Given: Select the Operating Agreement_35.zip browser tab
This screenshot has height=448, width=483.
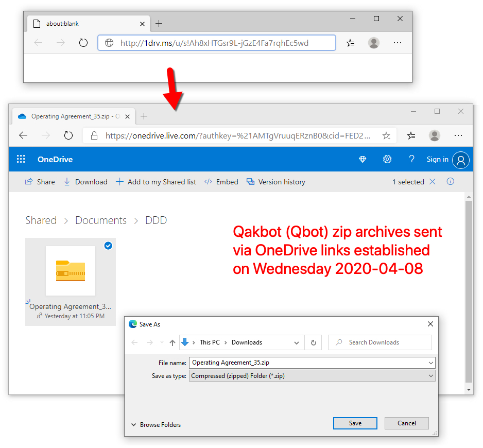Looking at the screenshot, I should (73, 116).
